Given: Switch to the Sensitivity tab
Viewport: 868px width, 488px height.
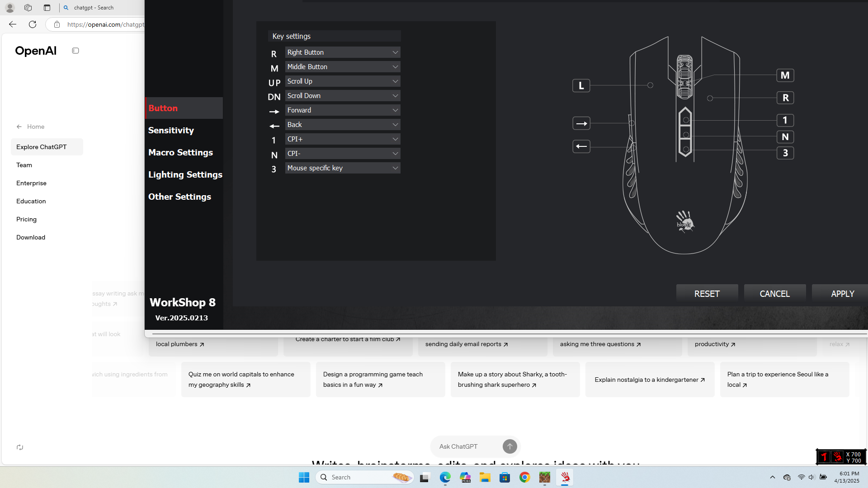Looking at the screenshot, I should (x=171, y=130).
